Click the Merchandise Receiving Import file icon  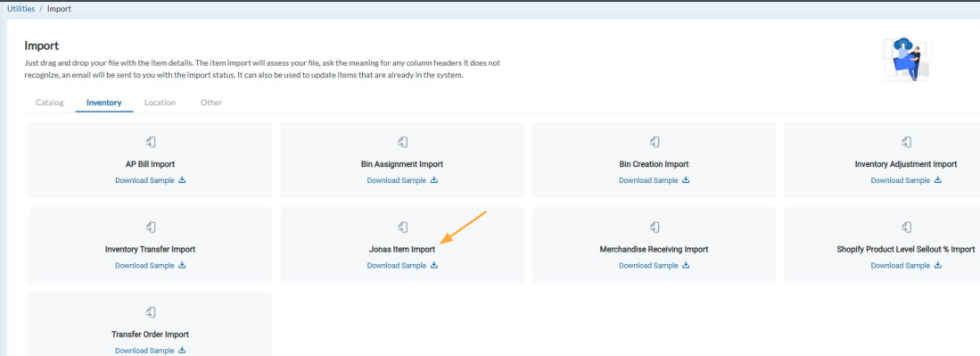point(655,228)
